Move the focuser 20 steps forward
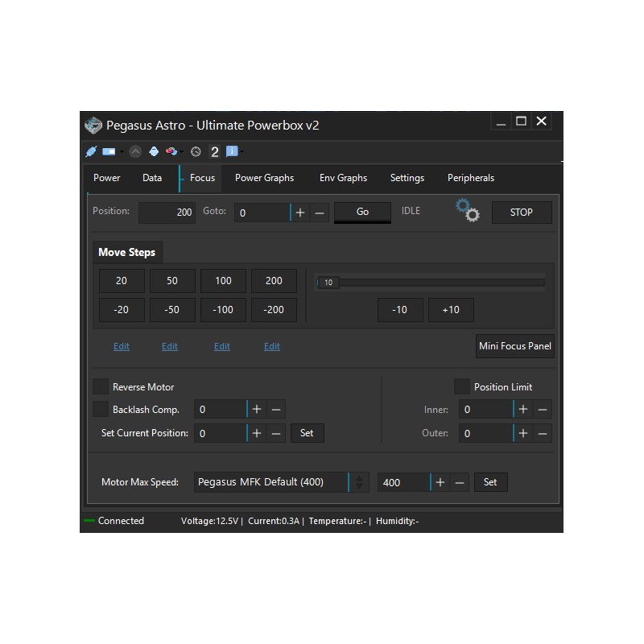This screenshot has height=644, width=644. [122, 281]
